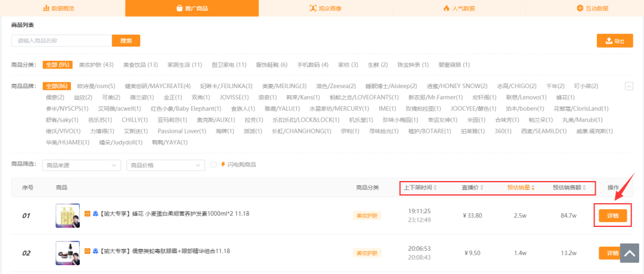Click 详情 button for row 01
This screenshot has width=644, height=274.
613,216
